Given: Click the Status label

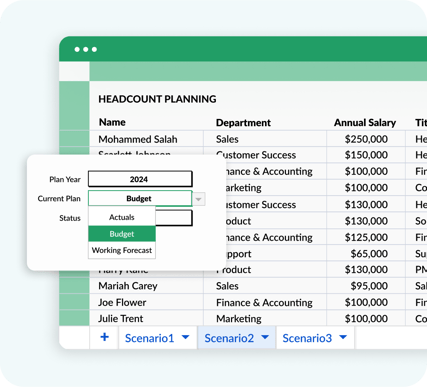Looking at the screenshot, I should tap(70, 218).
